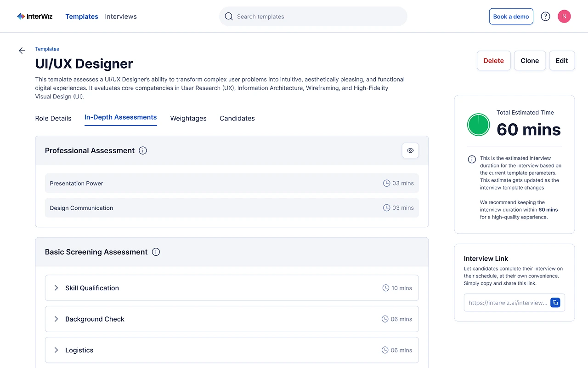Click the green total time progress circle

[479, 125]
